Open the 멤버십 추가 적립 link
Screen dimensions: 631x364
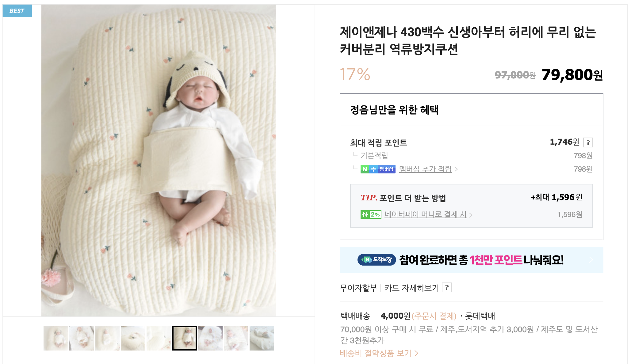(x=425, y=169)
